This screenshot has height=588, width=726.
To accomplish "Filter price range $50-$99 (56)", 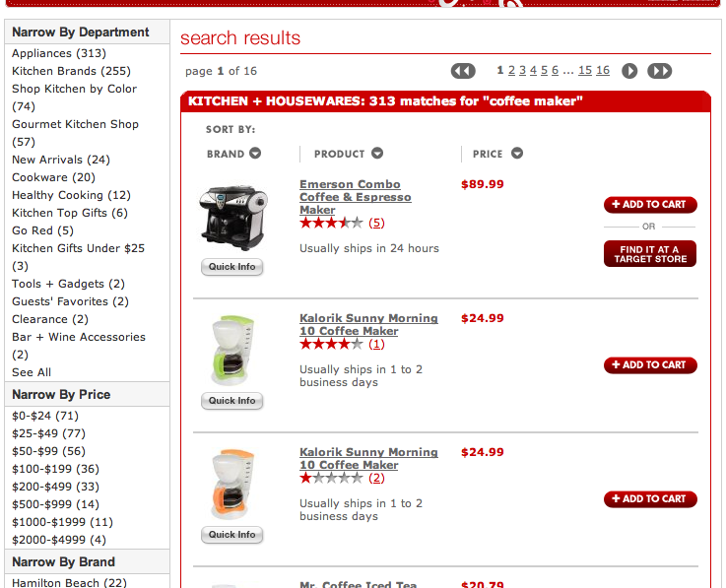I will pos(48,451).
